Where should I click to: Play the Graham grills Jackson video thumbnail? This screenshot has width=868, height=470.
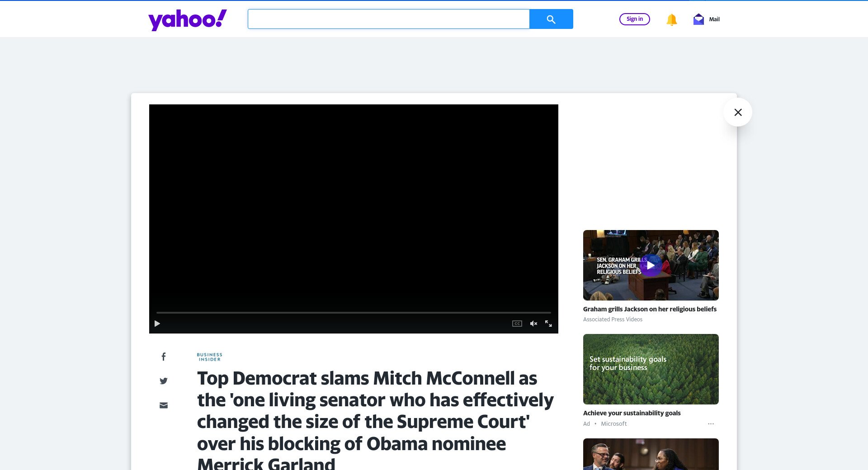[651, 265]
